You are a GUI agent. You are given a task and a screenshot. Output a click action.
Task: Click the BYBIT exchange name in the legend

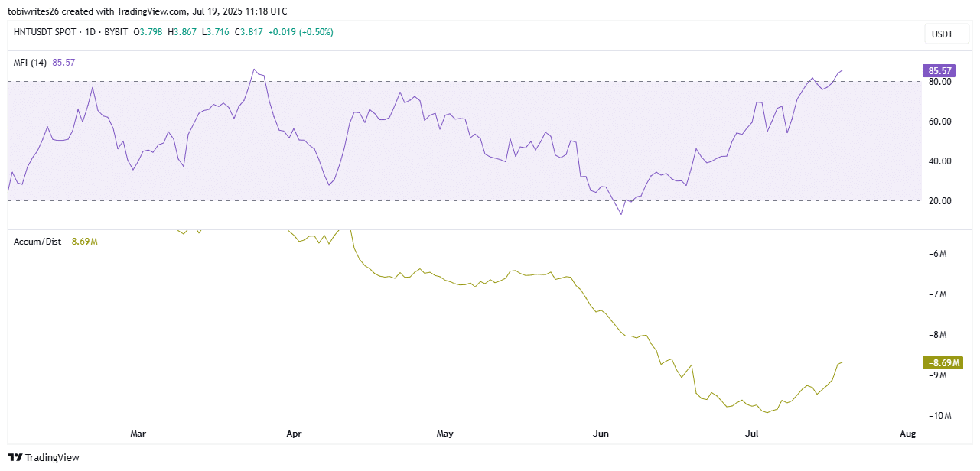116,32
